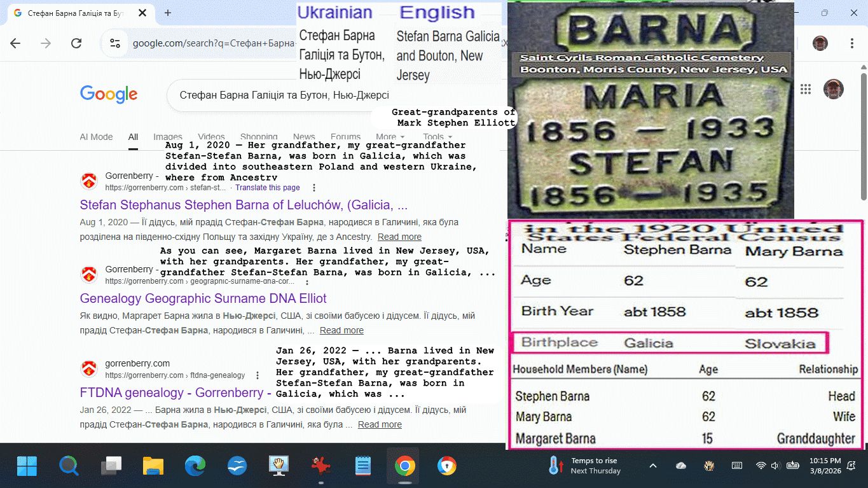The image size is (868, 488).
Task: Open Microsoft Edge from the taskbar
Action: 195,466
